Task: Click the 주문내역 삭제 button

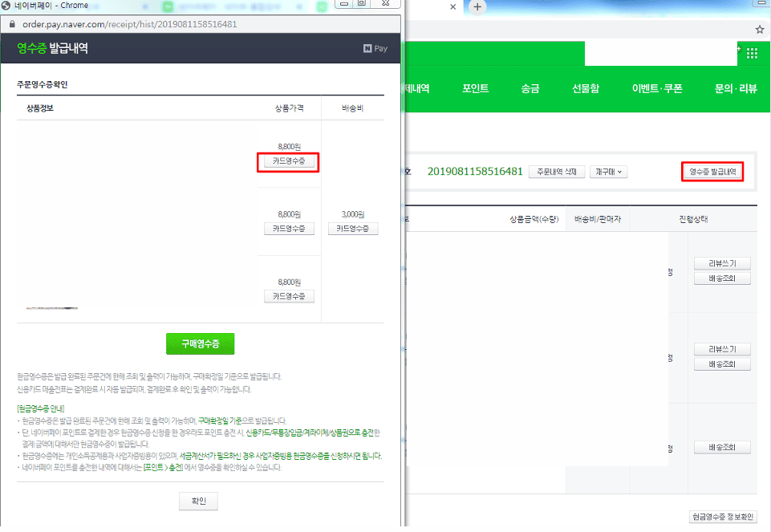Action: coord(557,172)
